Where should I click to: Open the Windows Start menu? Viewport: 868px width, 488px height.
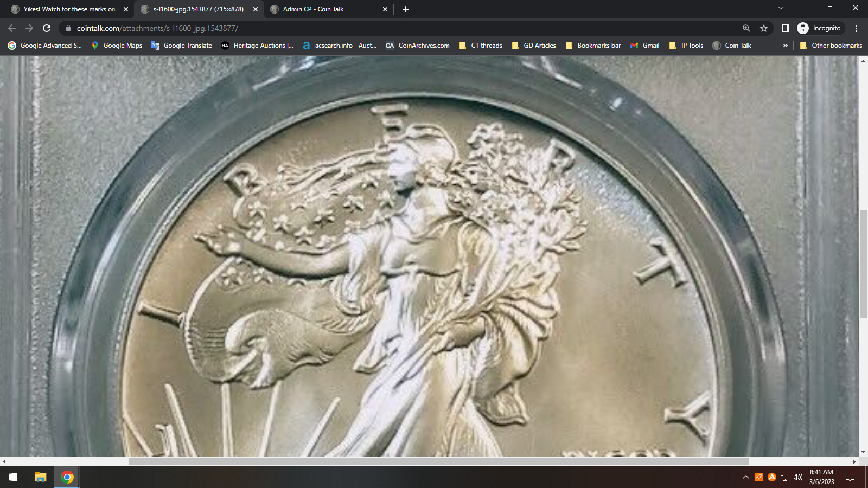13,477
